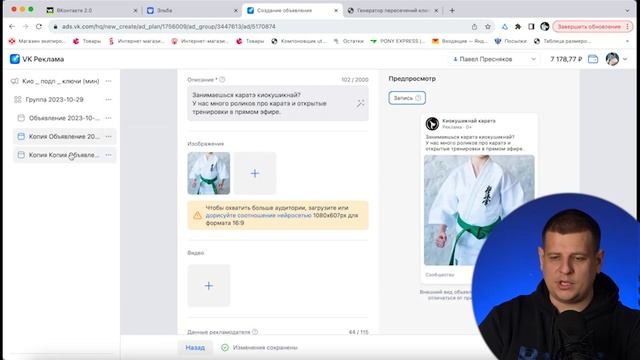Open 'Таблица размеро...' bookmark
Viewport: 640px width, 360px height.
tap(562, 41)
